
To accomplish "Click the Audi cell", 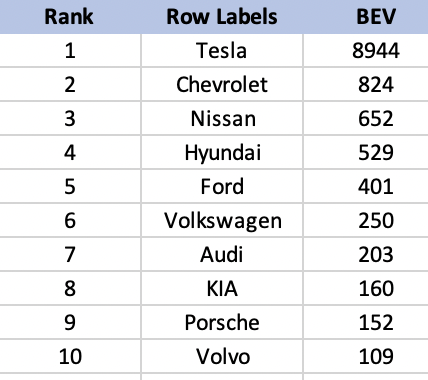I will pyautogui.click(x=222, y=254).
